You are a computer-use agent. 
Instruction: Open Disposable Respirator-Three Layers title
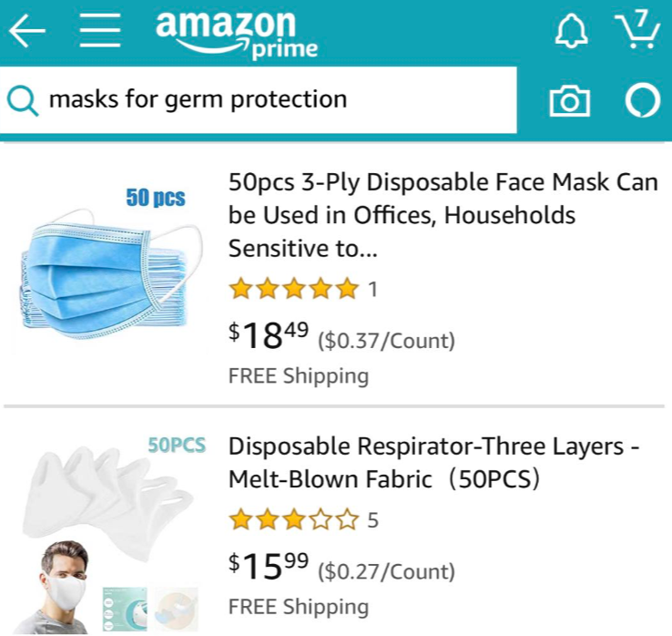tap(434, 463)
